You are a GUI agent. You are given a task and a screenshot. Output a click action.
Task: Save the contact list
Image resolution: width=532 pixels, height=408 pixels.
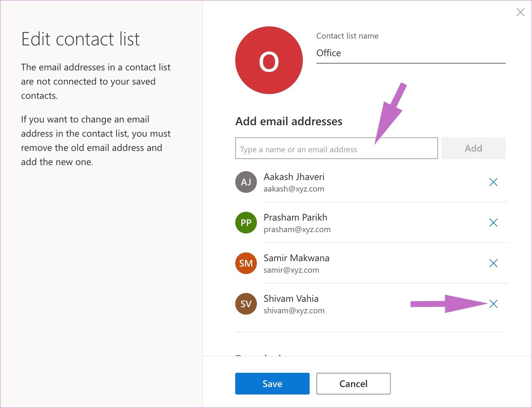272,384
